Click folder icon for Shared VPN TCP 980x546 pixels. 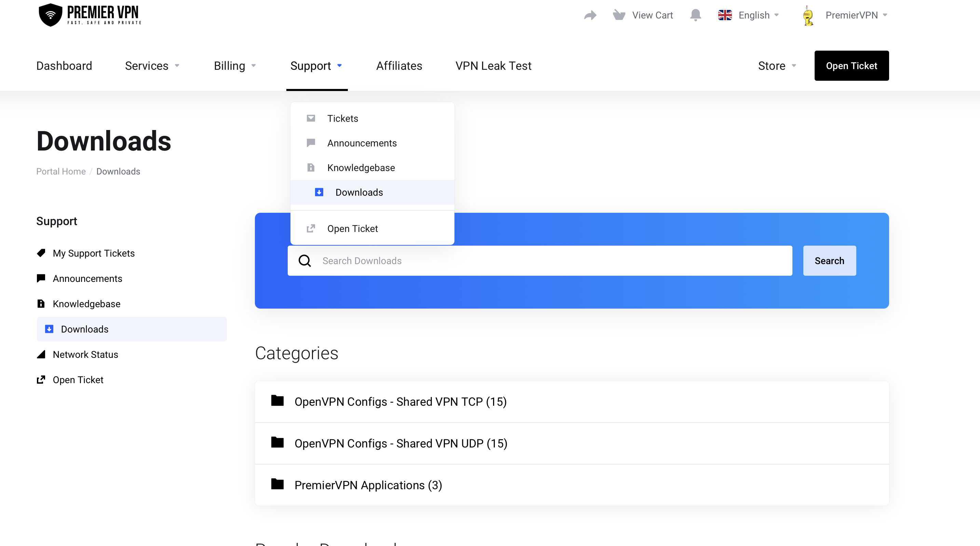pyautogui.click(x=277, y=401)
